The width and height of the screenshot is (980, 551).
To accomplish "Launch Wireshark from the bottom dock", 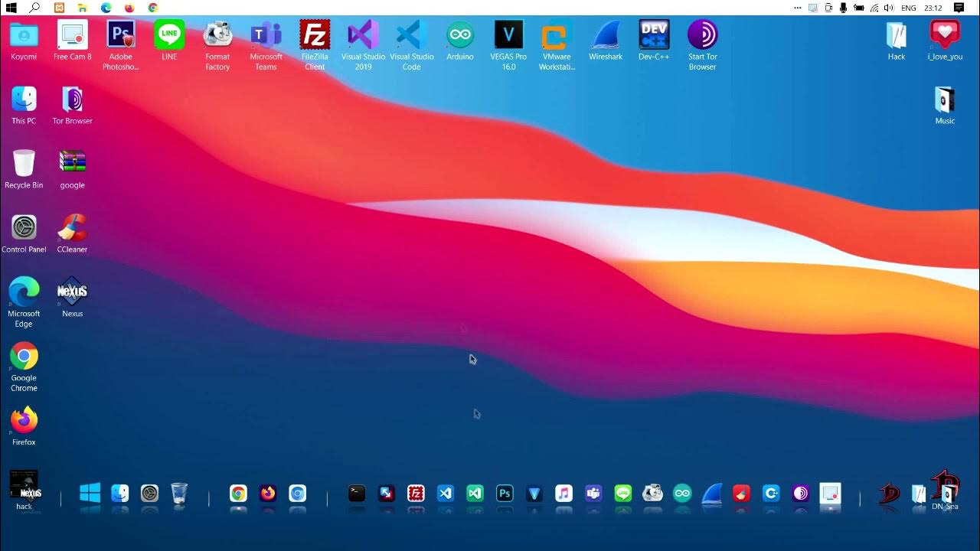I will (x=712, y=494).
